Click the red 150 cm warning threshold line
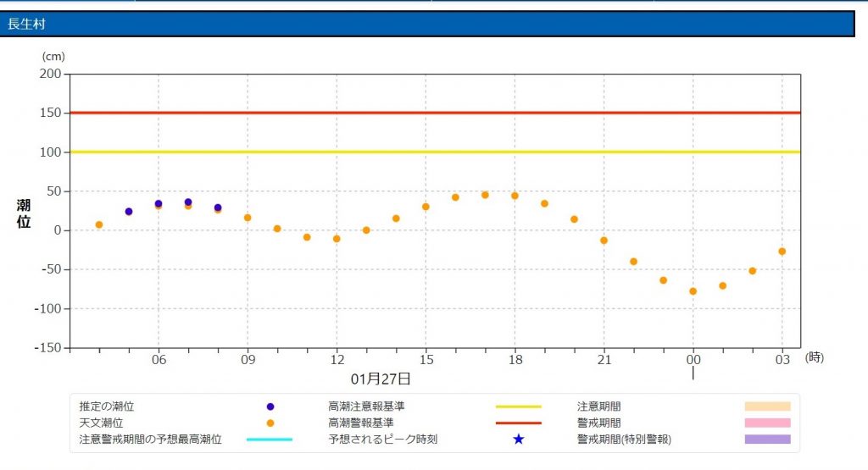Screen dimensions: 868x470 click(435, 113)
